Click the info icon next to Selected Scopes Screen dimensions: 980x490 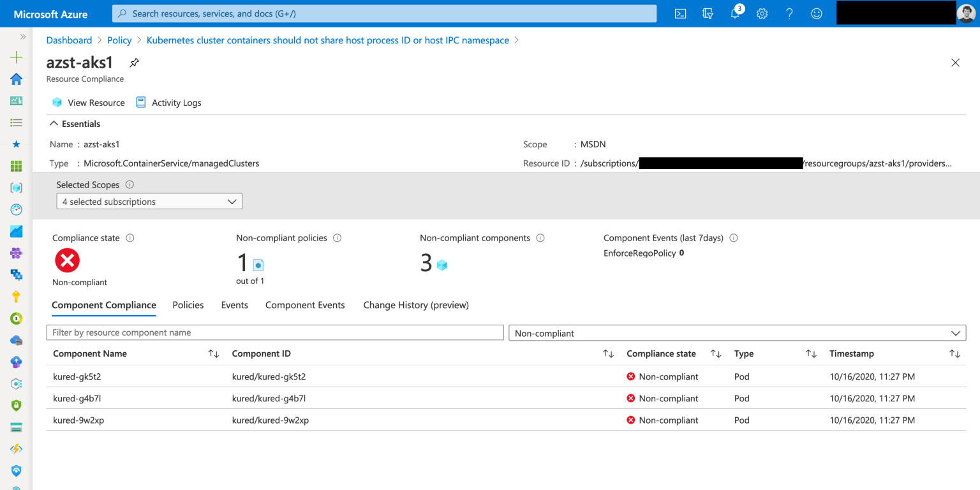130,184
